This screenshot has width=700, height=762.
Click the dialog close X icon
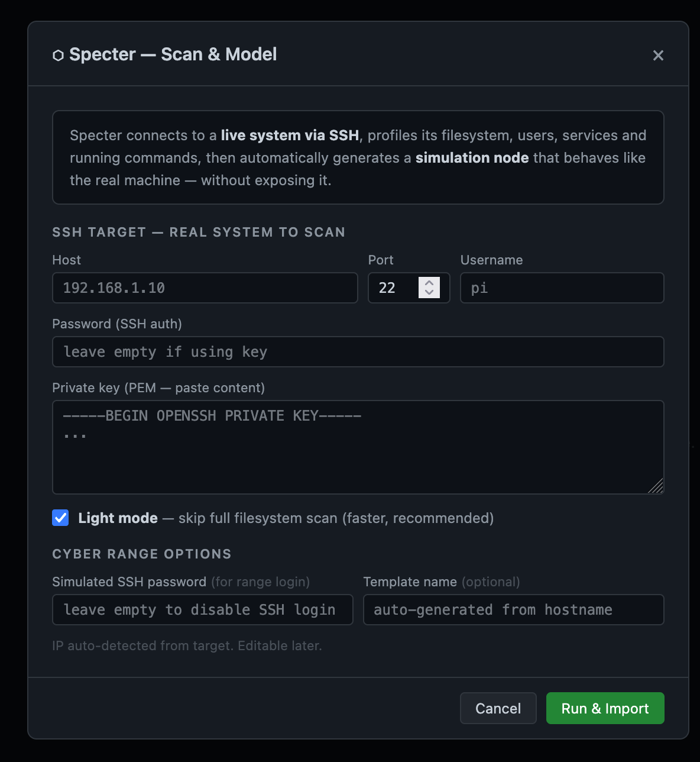[658, 55]
